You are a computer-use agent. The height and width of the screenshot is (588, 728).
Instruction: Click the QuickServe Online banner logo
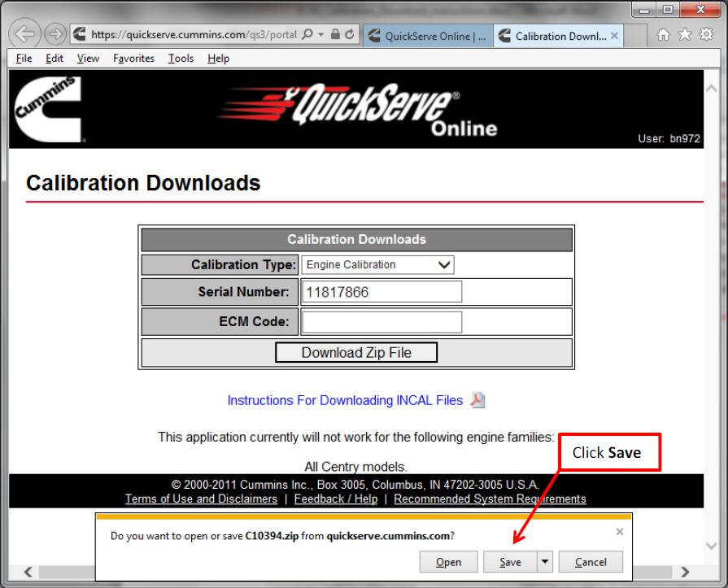coord(359,110)
